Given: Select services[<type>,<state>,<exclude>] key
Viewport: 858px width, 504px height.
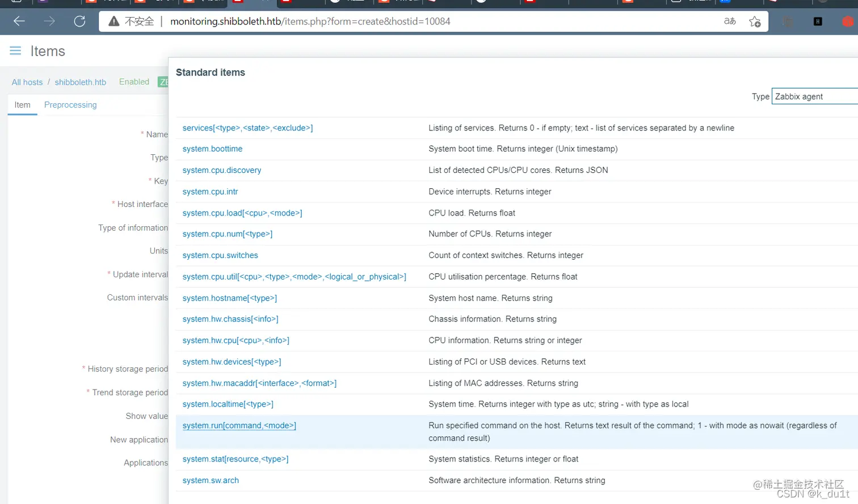Looking at the screenshot, I should pyautogui.click(x=247, y=128).
